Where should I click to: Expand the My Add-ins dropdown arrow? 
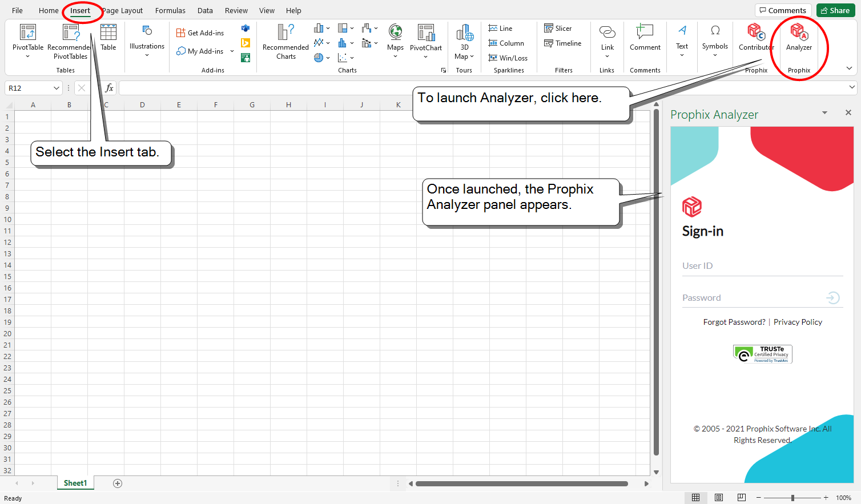click(232, 51)
